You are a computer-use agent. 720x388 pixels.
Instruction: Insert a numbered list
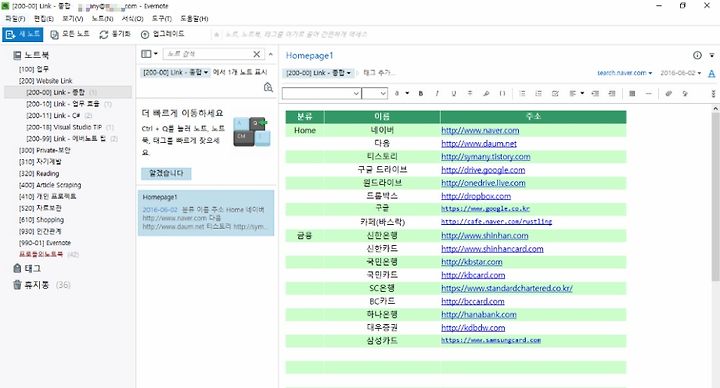[x=539, y=93]
